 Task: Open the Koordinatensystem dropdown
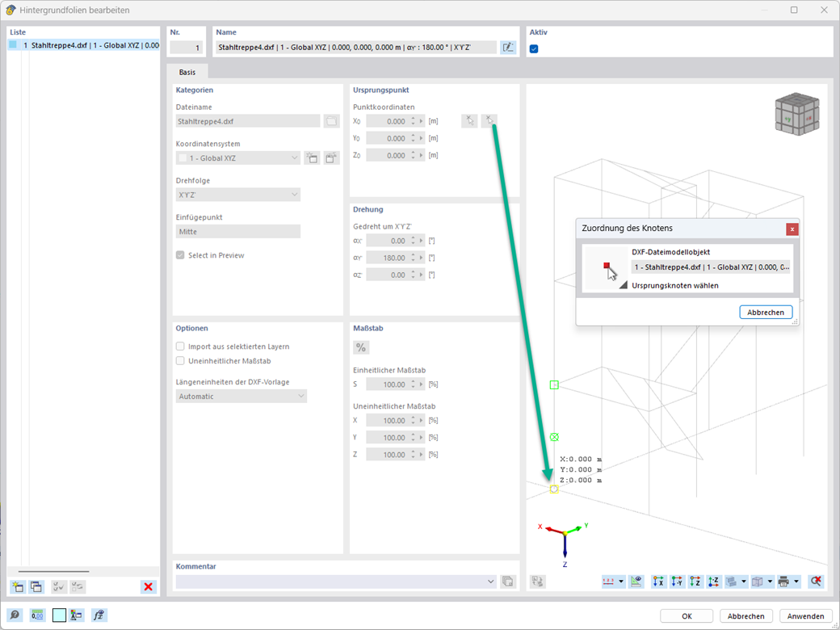pyautogui.click(x=237, y=158)
